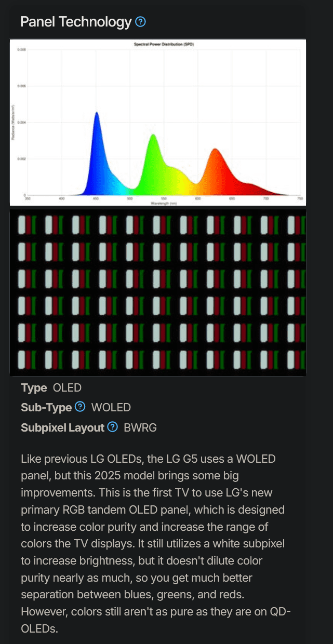Click the bold Type label

click(34, 387)
